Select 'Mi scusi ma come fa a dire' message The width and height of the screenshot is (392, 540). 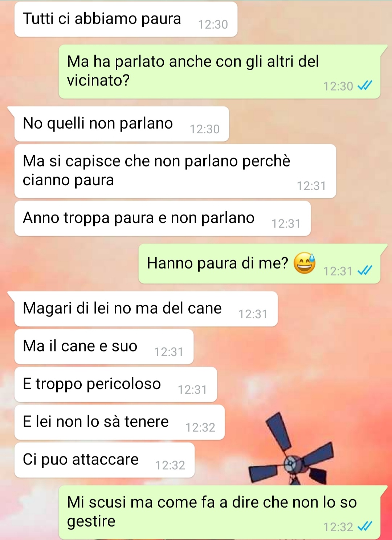point(220,512)
